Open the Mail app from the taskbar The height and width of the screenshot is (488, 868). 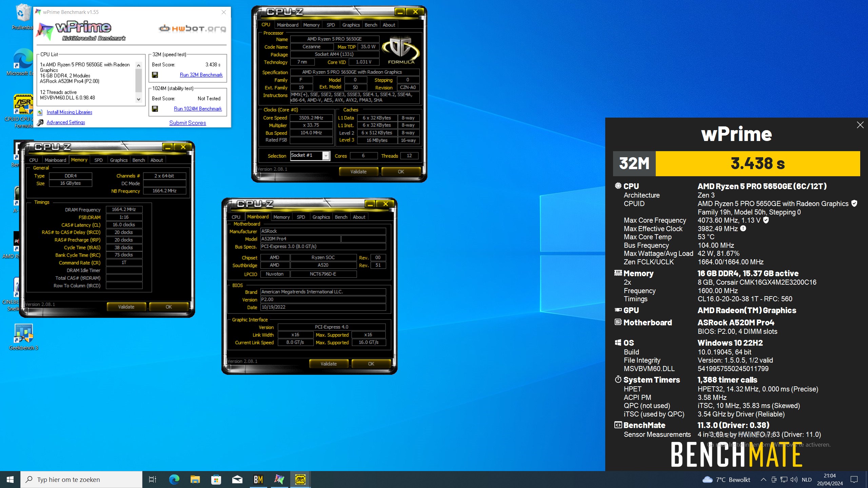tap(237, 480)
